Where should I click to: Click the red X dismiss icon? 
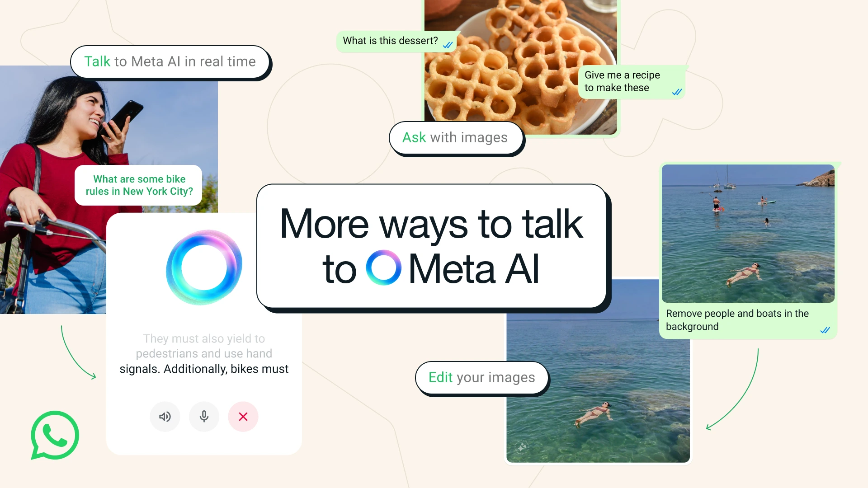[243, 417]
